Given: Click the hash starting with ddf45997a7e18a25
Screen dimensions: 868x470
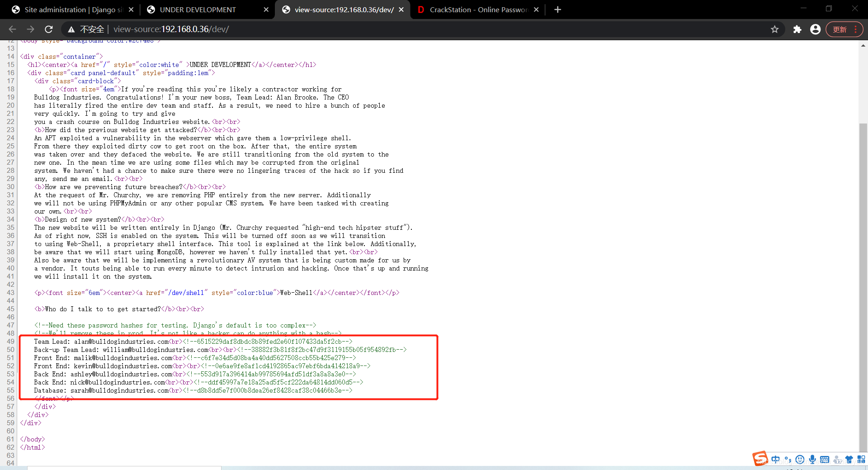Looking at the screenshot, I should tap(280, 382).
